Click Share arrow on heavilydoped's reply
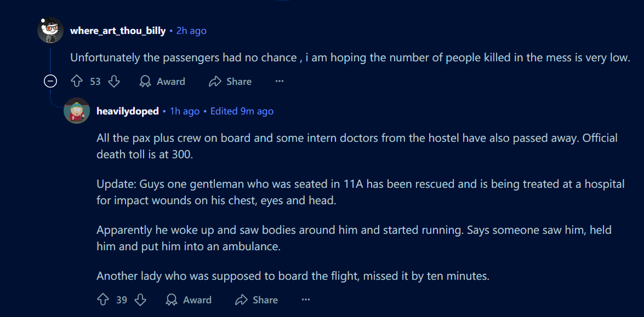Viewport: 644px width, 317px height. tap(241, 300)
